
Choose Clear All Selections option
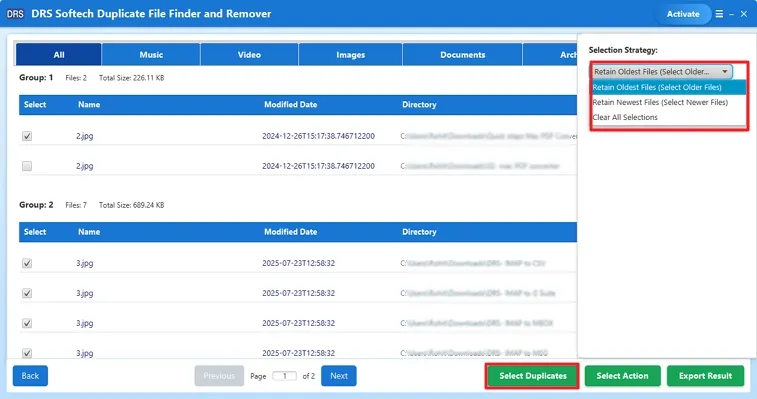669,117
